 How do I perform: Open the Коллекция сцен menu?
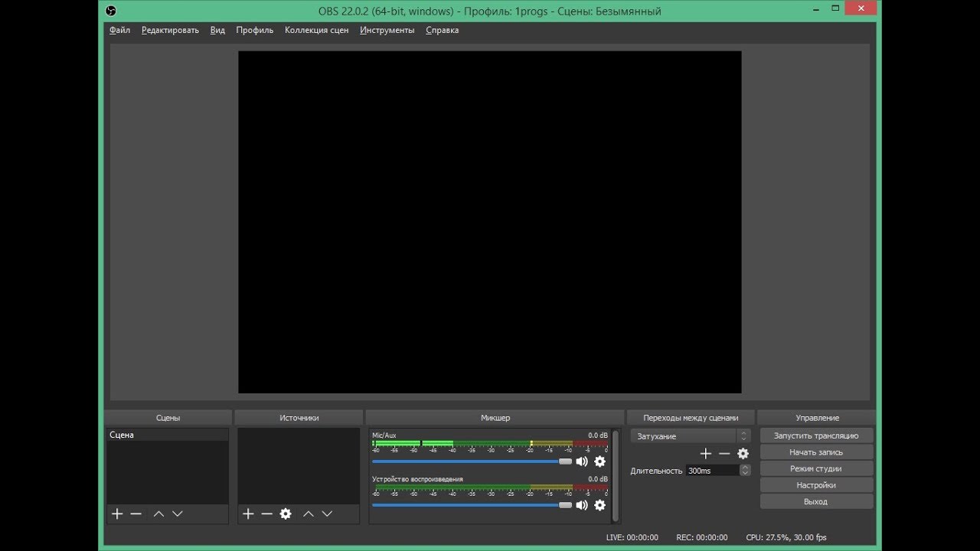click(x=316, y=31)
